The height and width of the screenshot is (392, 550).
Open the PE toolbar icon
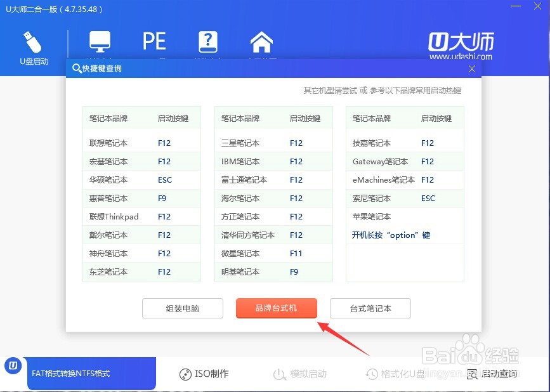tap(154, 41)
